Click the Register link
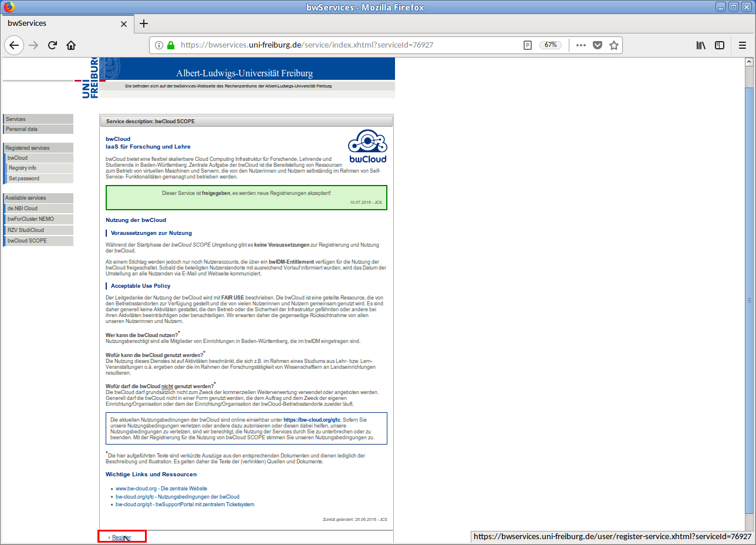Image resolution: width=756 pixels, height=545 pixels. [x=122, y=537]
